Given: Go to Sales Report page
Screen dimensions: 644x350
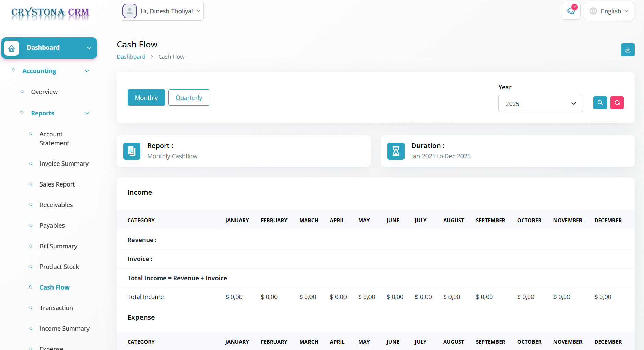Looking at the screenshot, I should tap(57, 184).
